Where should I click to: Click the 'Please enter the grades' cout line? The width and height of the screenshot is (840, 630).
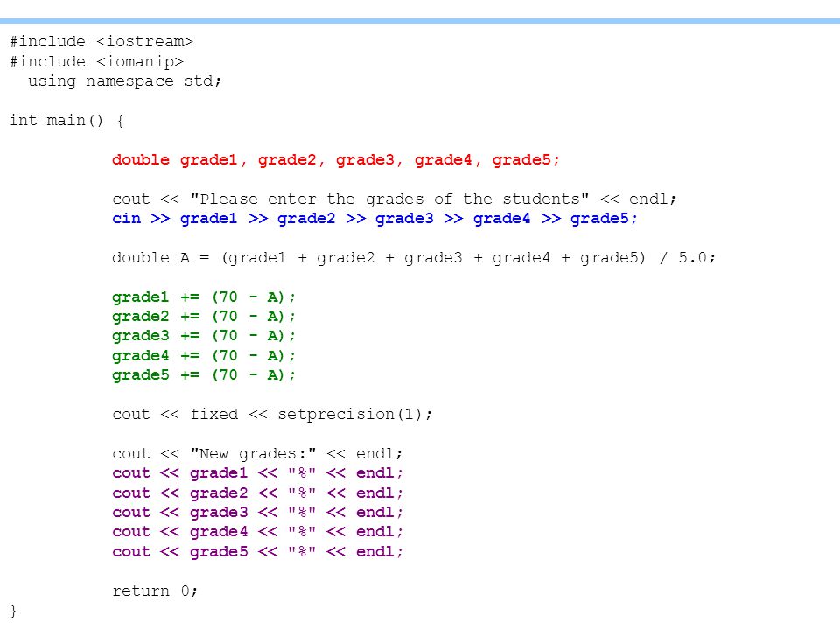(x=395, y=199)
